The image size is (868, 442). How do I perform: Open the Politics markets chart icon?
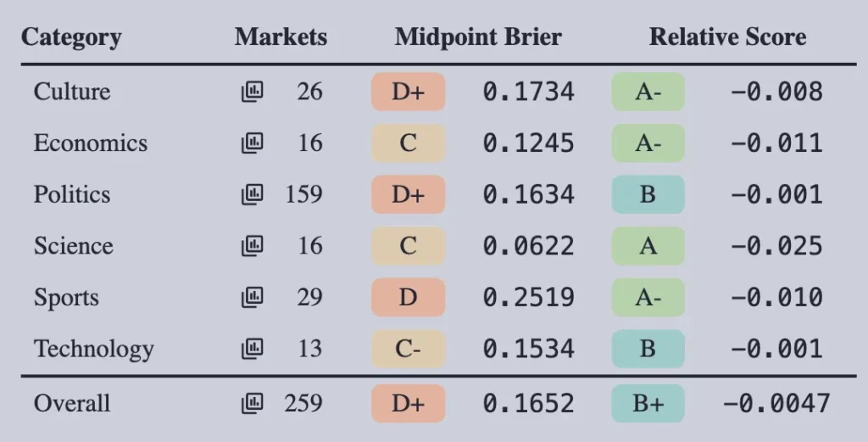[253, 194]
